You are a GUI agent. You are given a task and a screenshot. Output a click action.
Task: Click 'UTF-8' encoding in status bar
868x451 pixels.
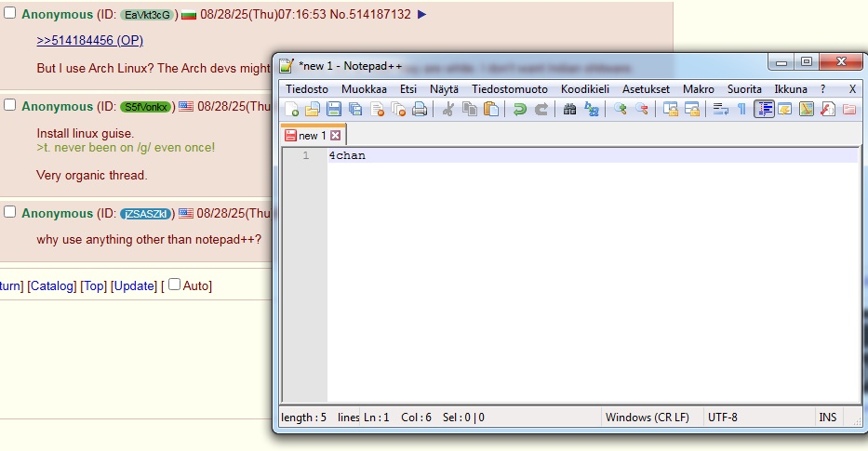(x=723, y=418)
